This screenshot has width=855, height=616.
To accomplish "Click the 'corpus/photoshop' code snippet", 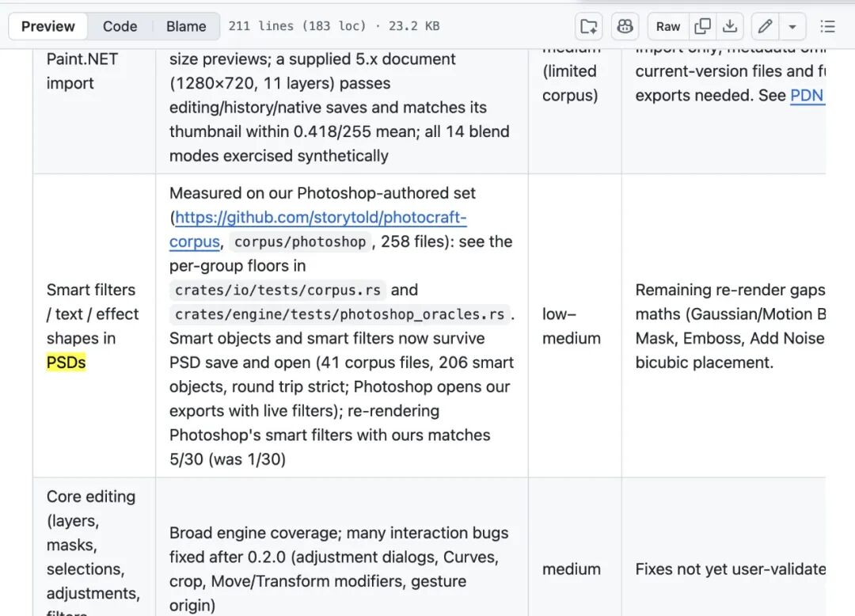I will coord(300,242).
